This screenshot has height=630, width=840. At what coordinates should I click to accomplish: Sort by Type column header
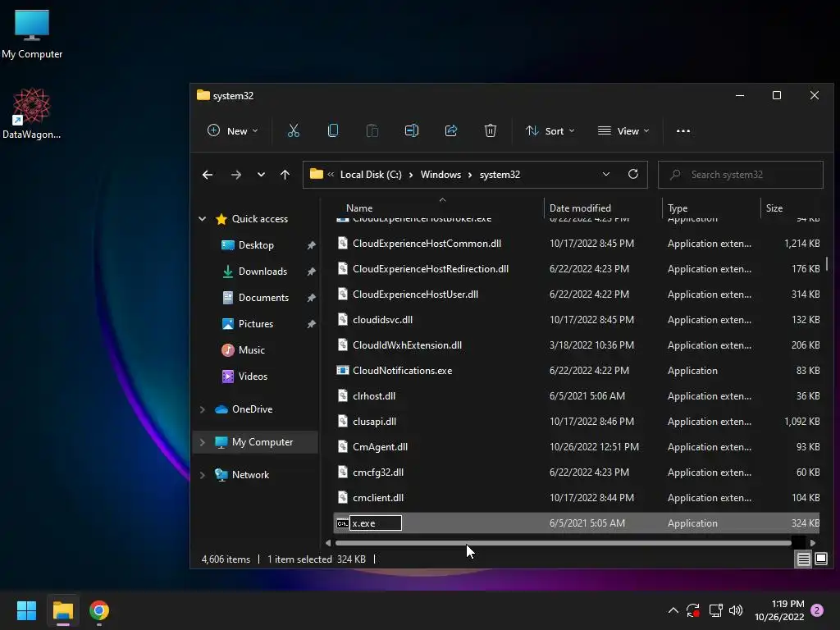click(x=678, y=208)
